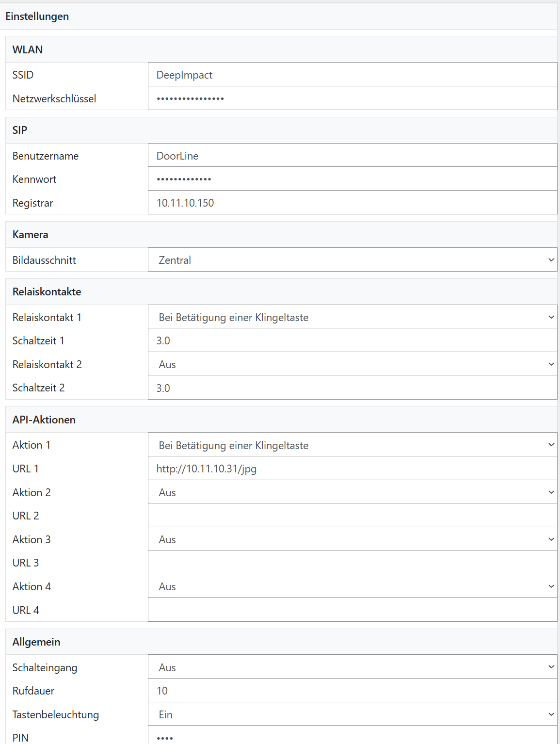Screen dimensions: 560x744
Task: Open the Aktion 2 dropdown
Action: 352,492
